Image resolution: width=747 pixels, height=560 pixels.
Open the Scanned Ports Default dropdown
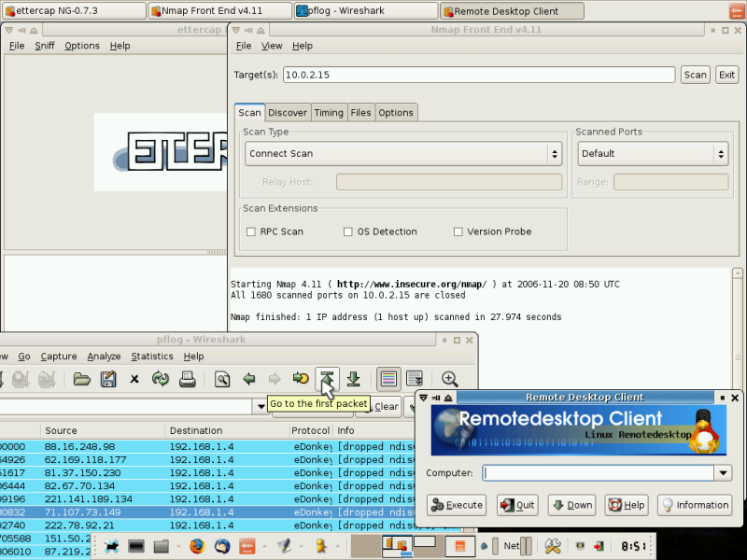[x=653, y=154]
